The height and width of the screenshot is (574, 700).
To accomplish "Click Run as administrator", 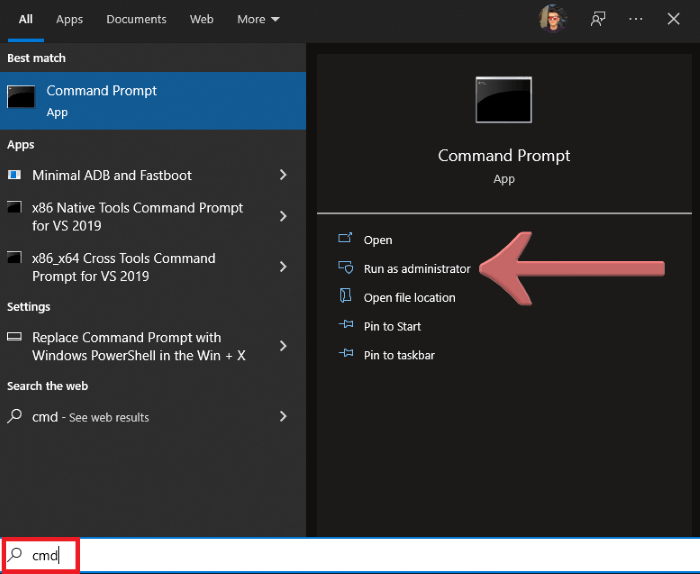I will pyautogui.click(x=417, y=269).
